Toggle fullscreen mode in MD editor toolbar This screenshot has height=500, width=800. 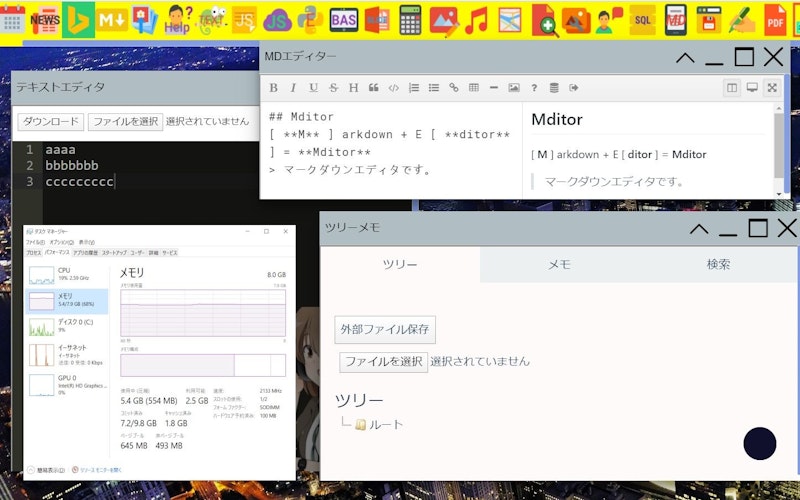(x=772, y=88)
